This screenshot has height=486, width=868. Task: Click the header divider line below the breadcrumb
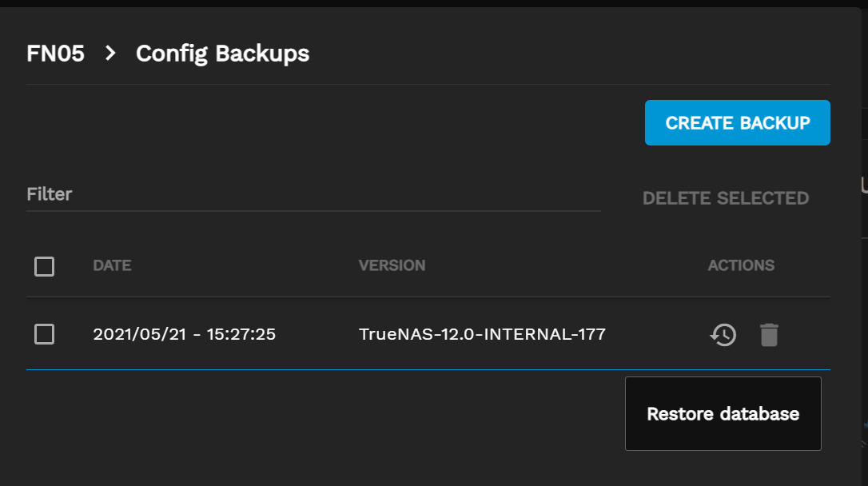tap(428, 84)
